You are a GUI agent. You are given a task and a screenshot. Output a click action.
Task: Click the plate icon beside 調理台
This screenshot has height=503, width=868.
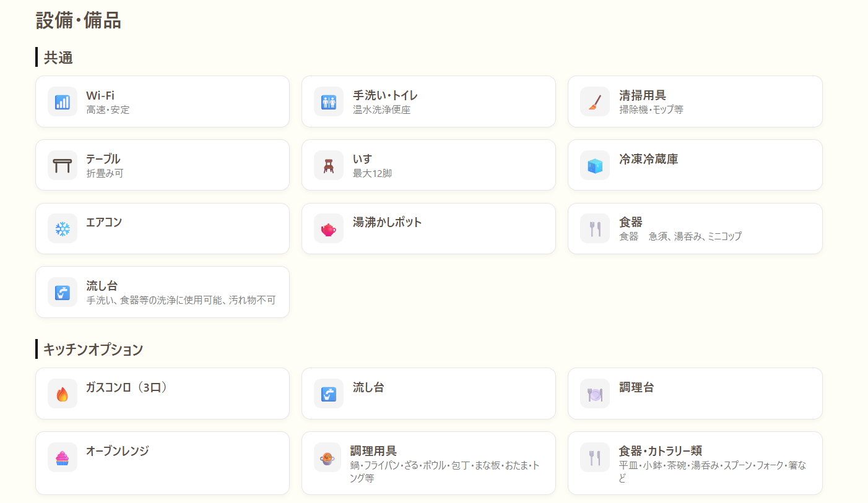(x=595, y=394)
